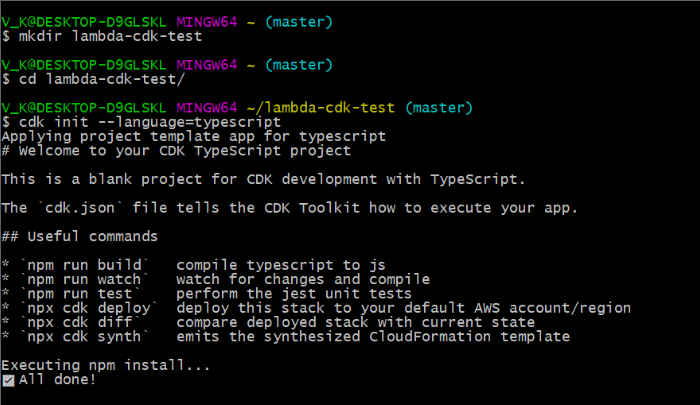The width and height of the screenshot is (700, 405).
Task: Click the 'npm run watch' command text
Action: 84,279
